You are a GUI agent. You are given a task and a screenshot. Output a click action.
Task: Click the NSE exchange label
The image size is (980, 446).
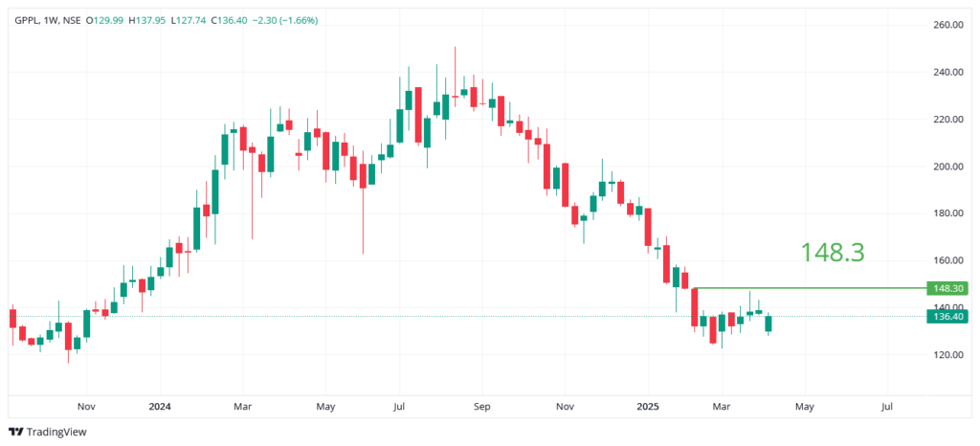tap(73, 20)
